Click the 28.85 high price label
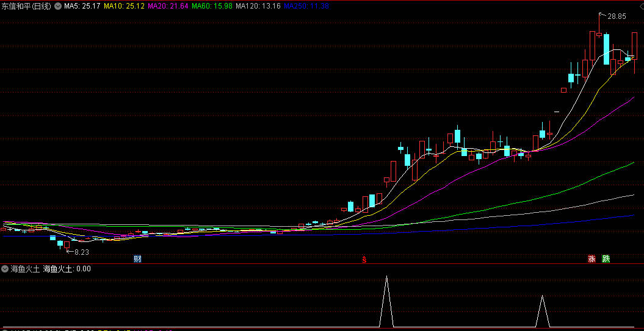 tap(617, 16)
